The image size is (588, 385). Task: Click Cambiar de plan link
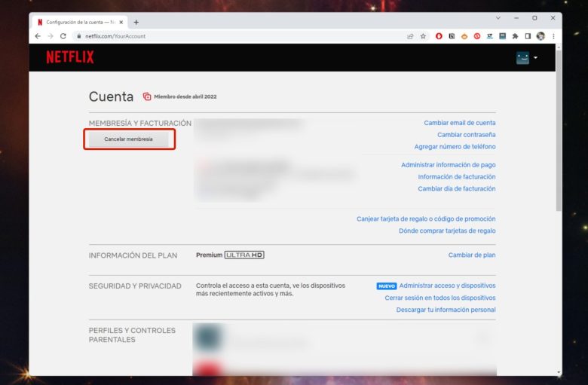pyautogui.click(x=472, y=255)
